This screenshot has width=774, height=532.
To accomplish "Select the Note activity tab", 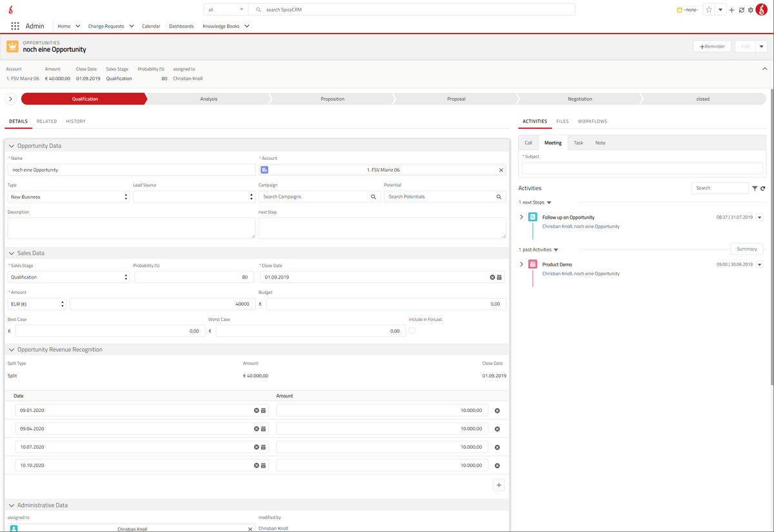I will [600, 143].
